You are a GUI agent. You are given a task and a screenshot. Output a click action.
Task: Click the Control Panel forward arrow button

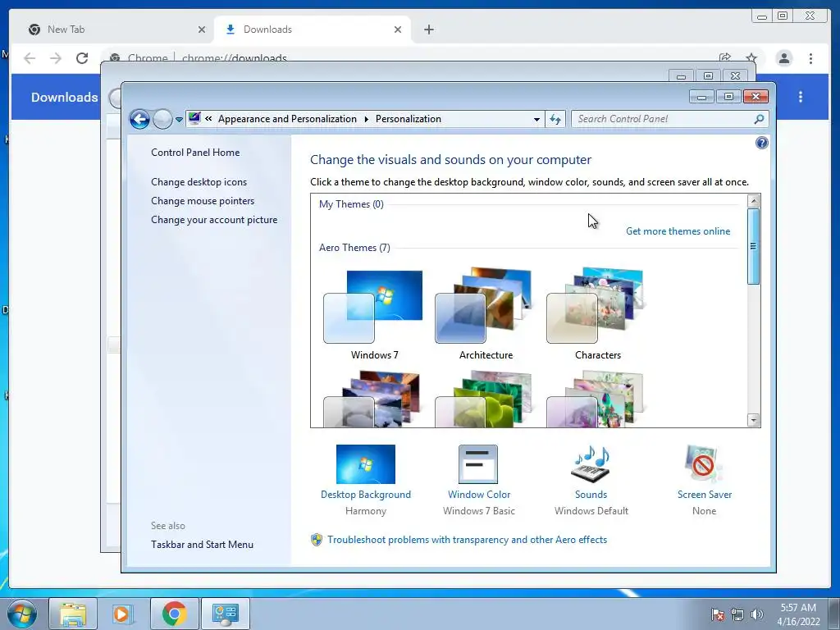[162, 119]
